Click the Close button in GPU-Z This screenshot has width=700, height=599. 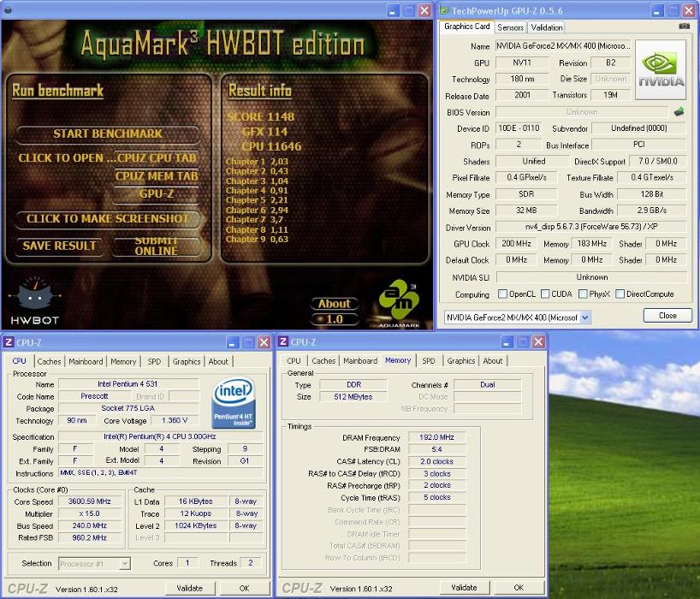[x=667, y=316]
